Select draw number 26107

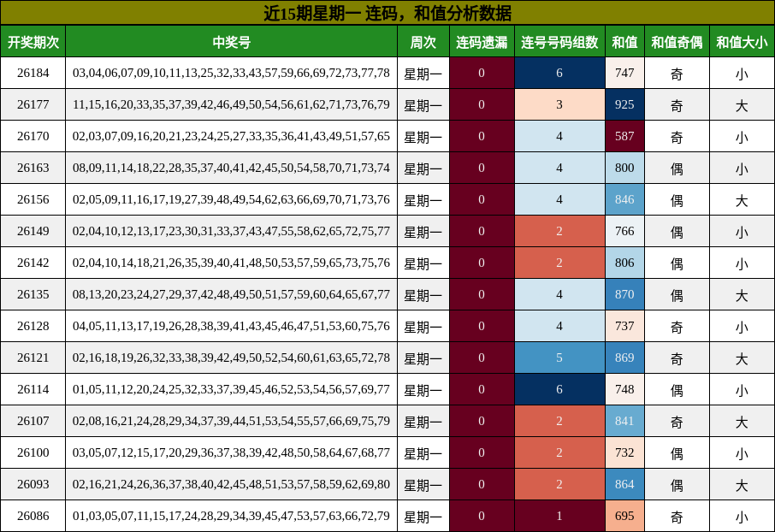pos(33,422)
